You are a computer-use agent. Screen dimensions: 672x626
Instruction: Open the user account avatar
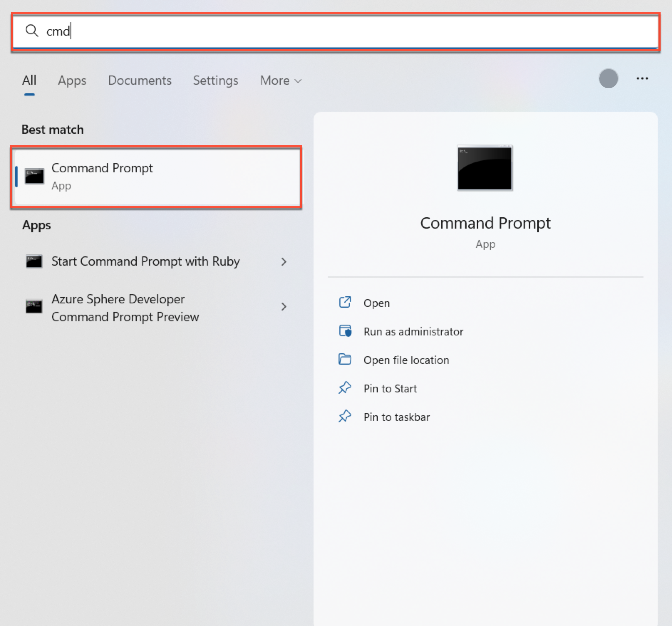608,78
